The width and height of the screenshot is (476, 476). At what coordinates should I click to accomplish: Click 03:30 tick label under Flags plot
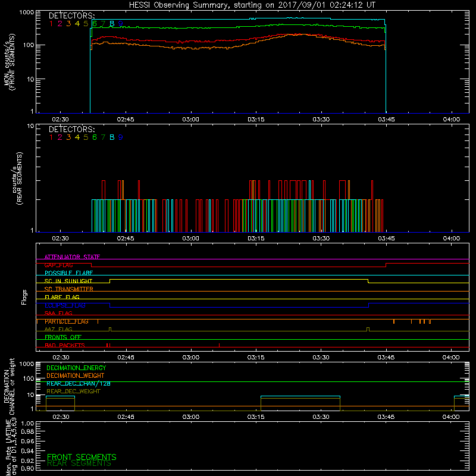321,358
